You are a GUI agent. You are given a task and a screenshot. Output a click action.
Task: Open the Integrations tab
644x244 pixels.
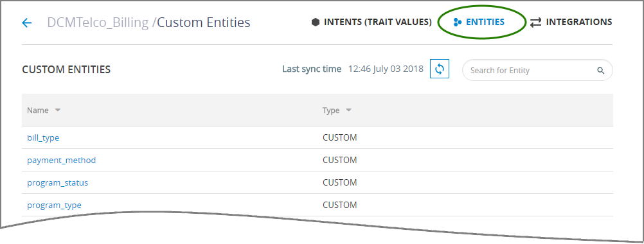point(571,22)
